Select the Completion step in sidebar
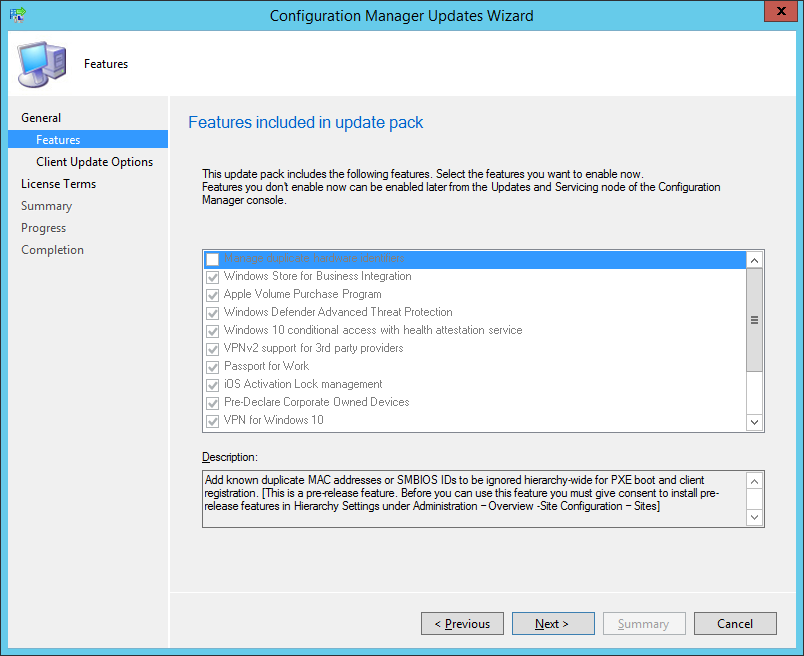The width and height of the screenshot is (804, 656). tap(52, 250)
